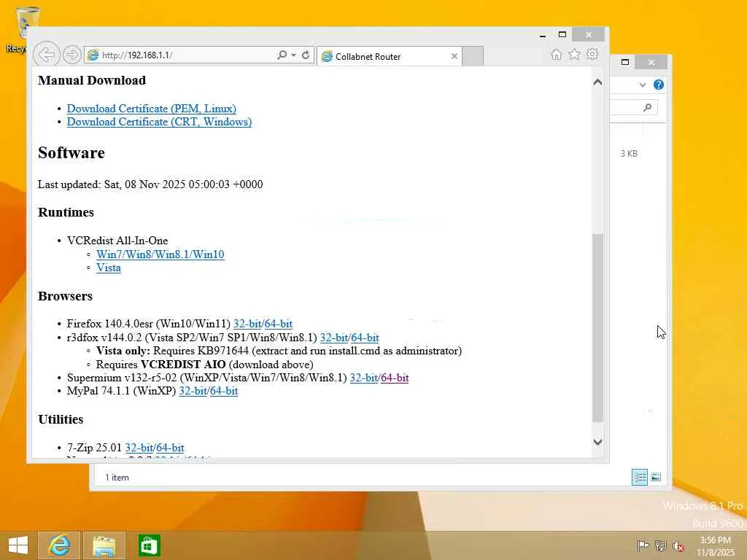Click the 'Last updated' timestamp text

150,184
